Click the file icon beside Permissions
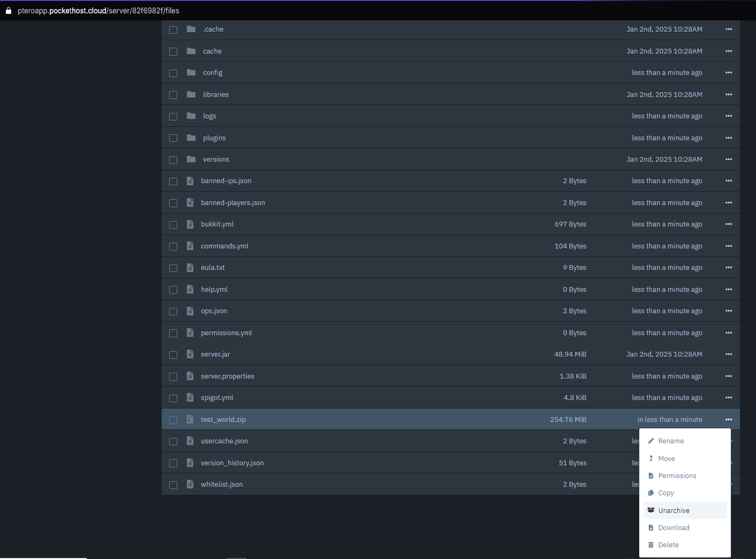The height and width of the screenshot is (559, 756). 651,475
